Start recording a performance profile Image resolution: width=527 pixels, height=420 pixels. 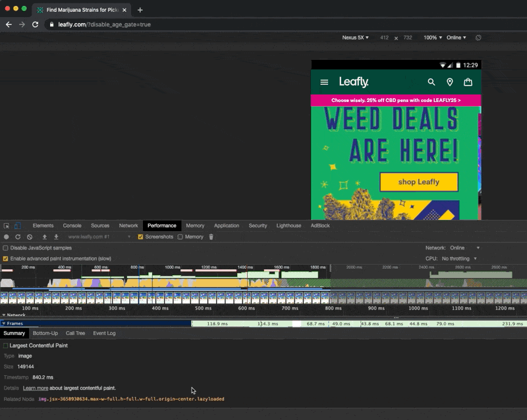point(6,237)
